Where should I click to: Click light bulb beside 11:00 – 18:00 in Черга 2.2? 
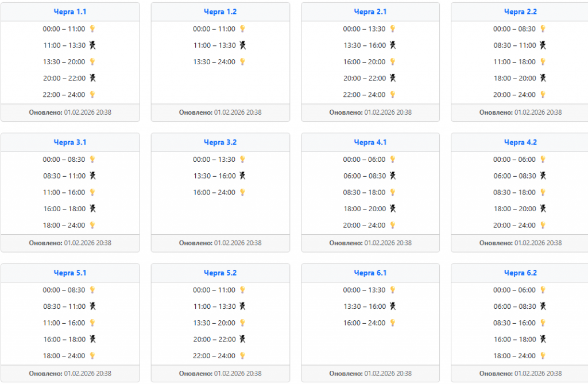(543, 62)
